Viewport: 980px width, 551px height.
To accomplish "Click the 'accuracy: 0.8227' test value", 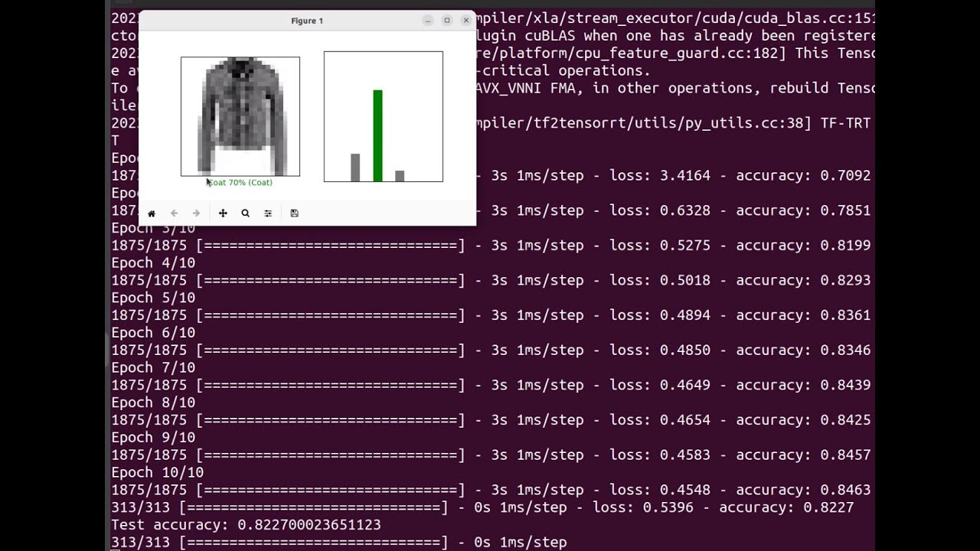I will [x=786, y=507].
